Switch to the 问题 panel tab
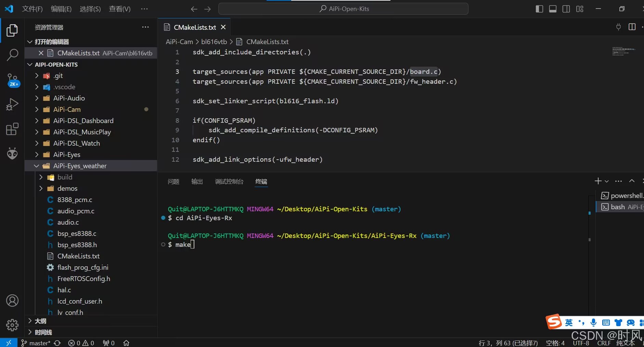 pyautogui.click(x=173, y=182)
